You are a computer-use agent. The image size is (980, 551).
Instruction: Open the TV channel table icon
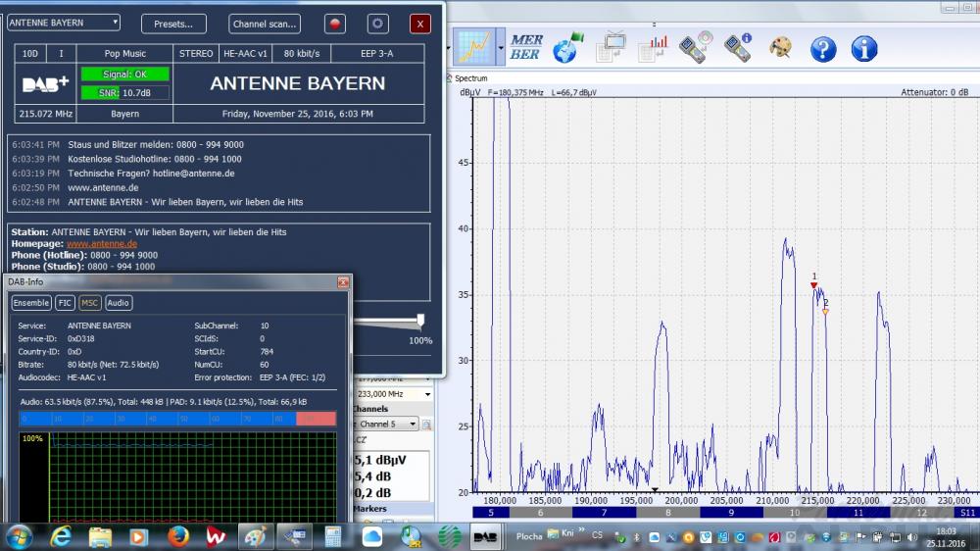pos(611,47)
